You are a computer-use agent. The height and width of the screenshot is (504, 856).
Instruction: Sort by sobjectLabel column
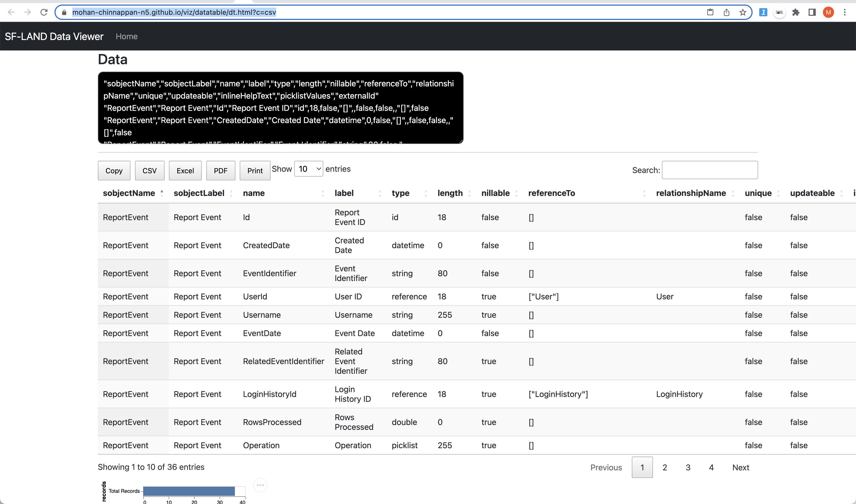tap(203, 193)
